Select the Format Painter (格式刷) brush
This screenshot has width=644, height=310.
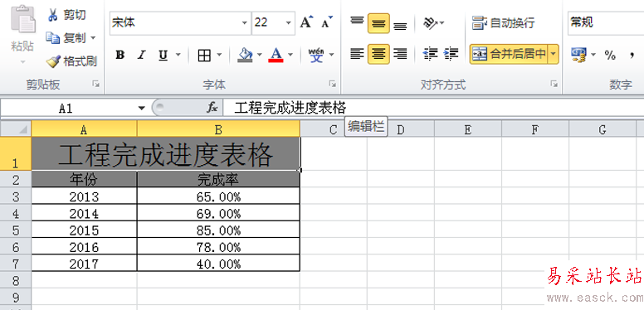pos(53,61)
